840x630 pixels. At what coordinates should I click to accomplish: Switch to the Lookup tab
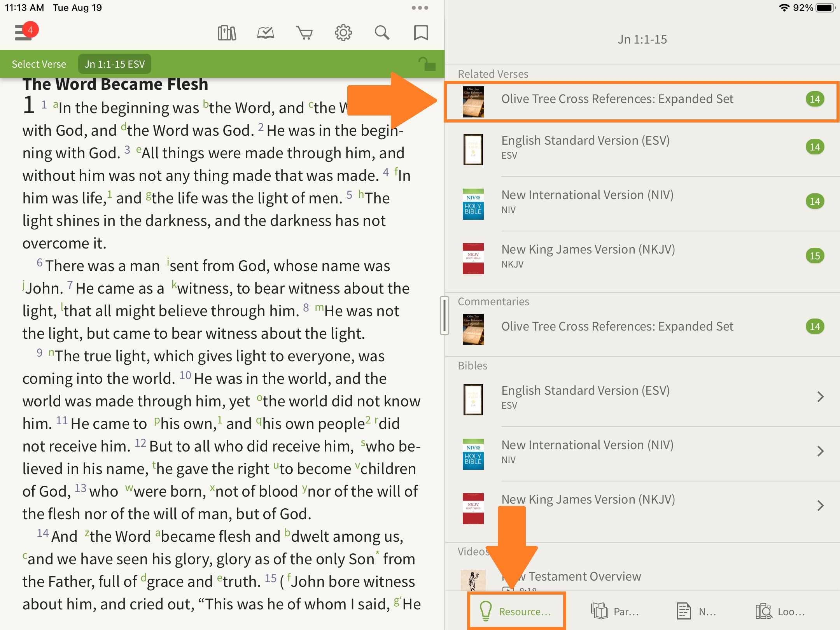point(780,611)
